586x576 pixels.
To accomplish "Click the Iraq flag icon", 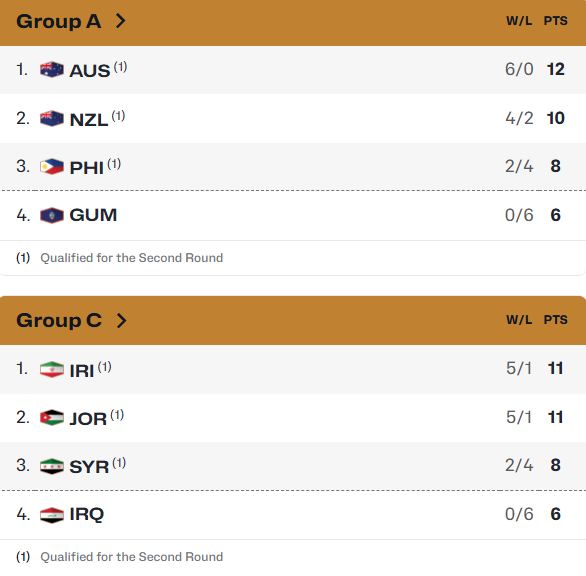I will coord(52,515).
